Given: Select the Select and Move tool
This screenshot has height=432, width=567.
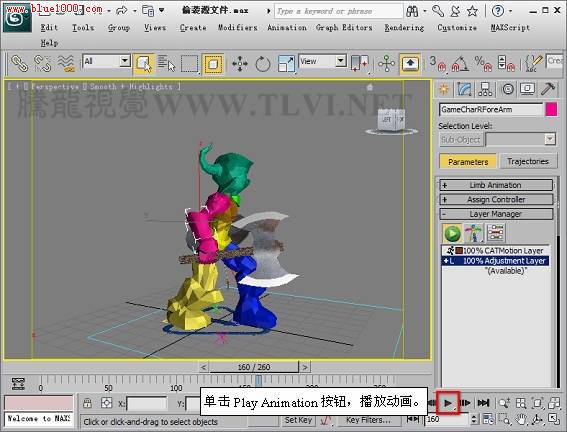Looking at the screenshot, I should 239,64.
